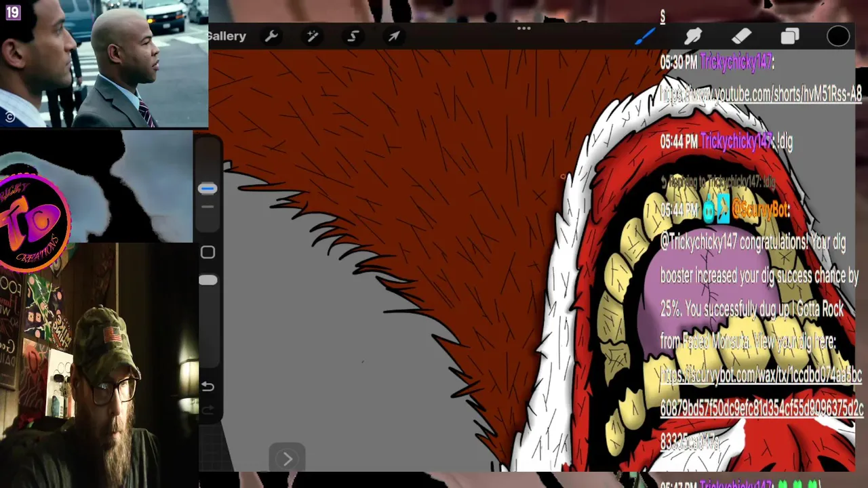Undo the last stroke
Screen dimensions: 868x488
click(208, 386)
